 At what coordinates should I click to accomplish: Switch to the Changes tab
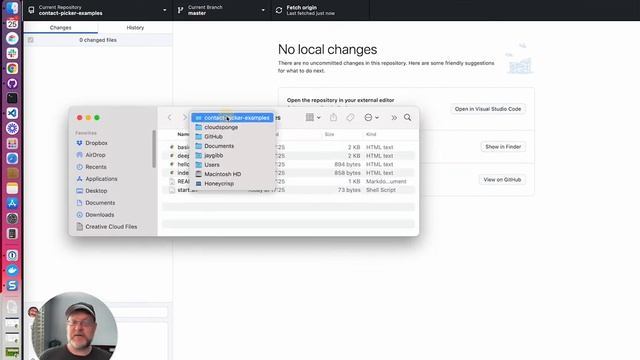coord(60,27)
